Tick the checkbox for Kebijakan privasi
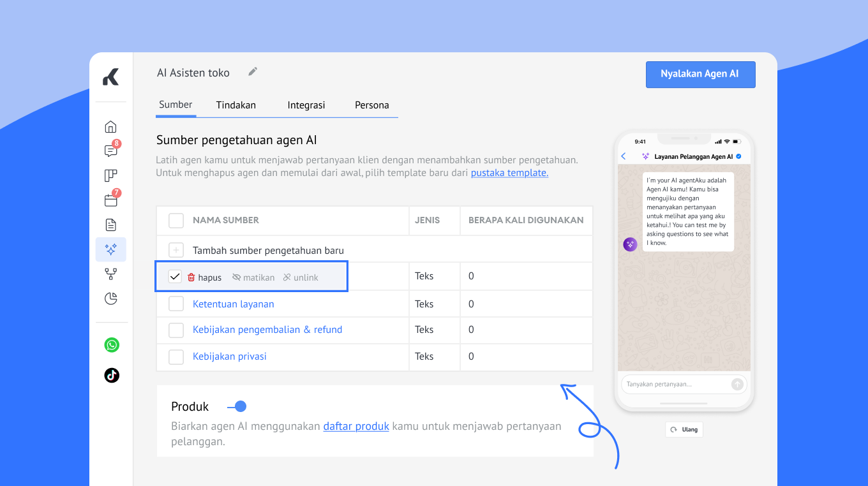 tap(176, 357)
